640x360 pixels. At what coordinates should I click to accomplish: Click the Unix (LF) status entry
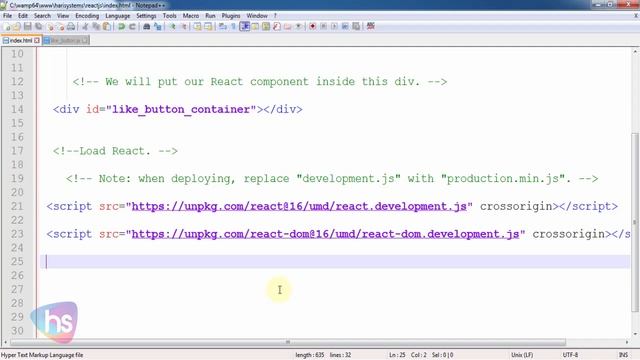click(x=522, y=355)
